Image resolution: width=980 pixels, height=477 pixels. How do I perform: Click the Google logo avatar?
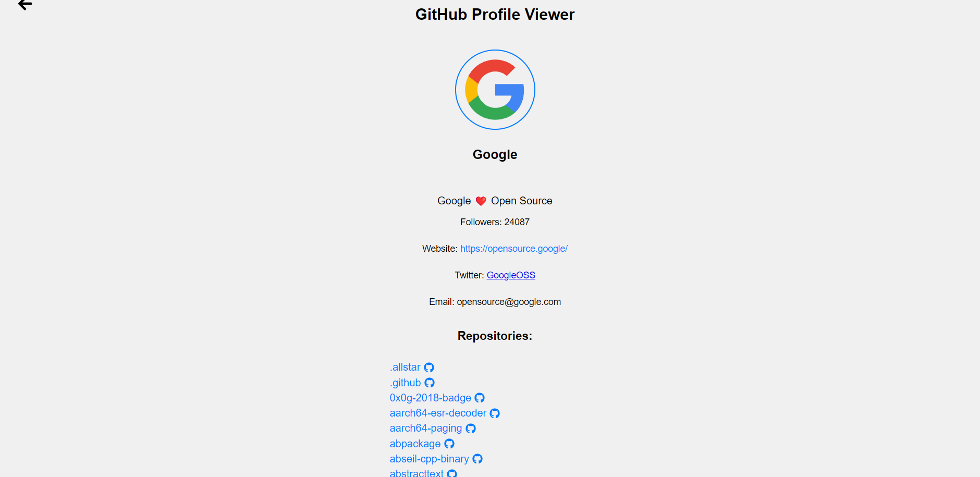(495, 90)
